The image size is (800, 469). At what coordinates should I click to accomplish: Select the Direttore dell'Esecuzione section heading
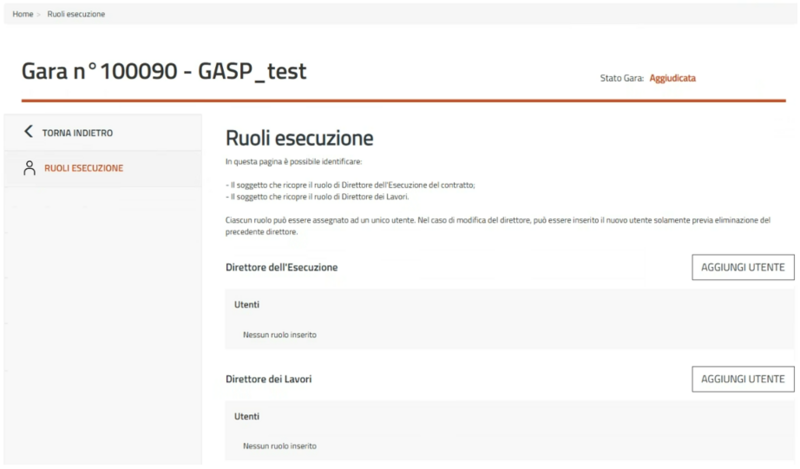[282, 268]
